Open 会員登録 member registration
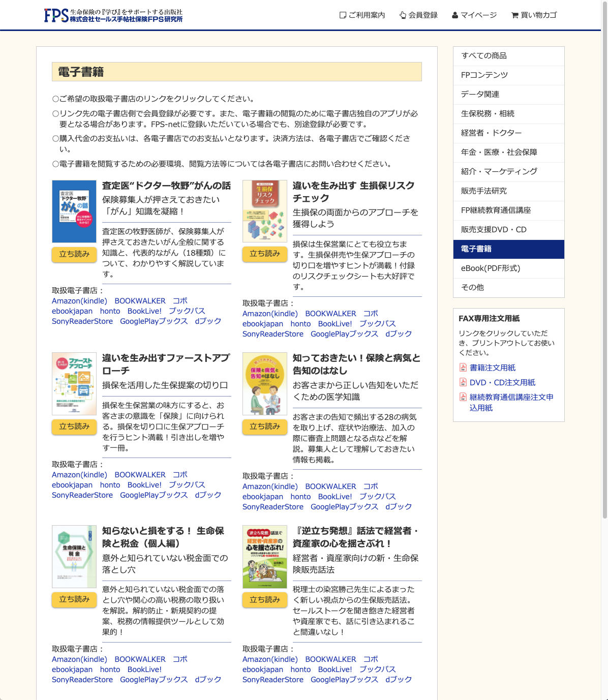The image size is (608, 700). pos(418,15)
